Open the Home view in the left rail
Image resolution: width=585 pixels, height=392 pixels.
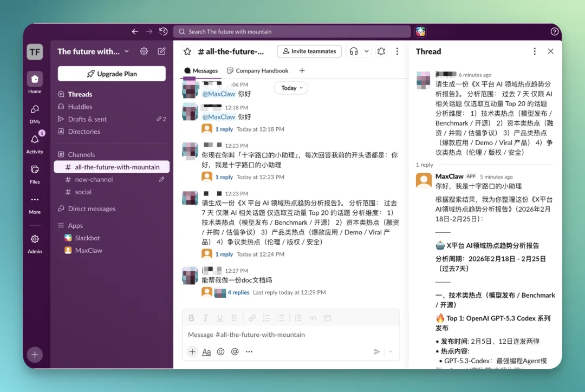pyautogui.click(x=34, y=79)
